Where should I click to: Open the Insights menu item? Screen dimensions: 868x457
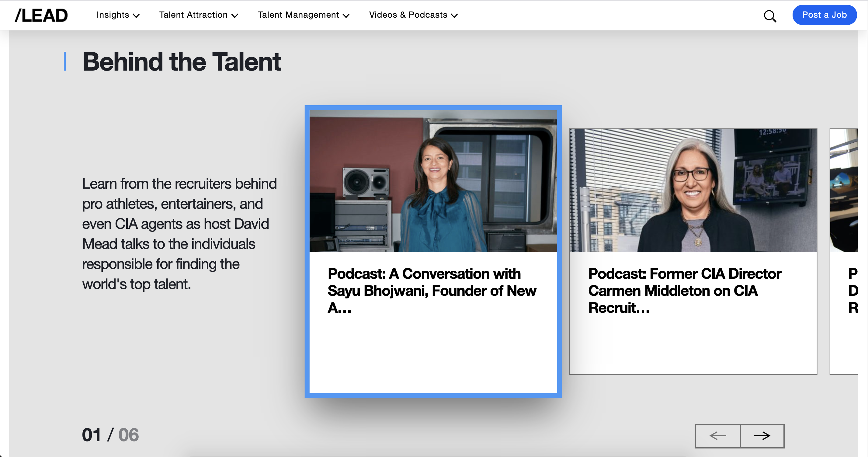(113, 15)
